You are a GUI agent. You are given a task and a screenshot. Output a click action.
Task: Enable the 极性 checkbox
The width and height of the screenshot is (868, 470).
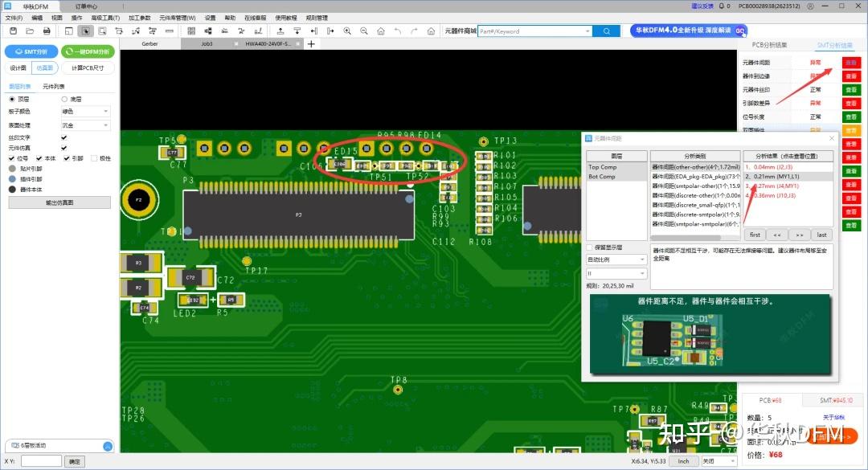(x=94, y=158)
